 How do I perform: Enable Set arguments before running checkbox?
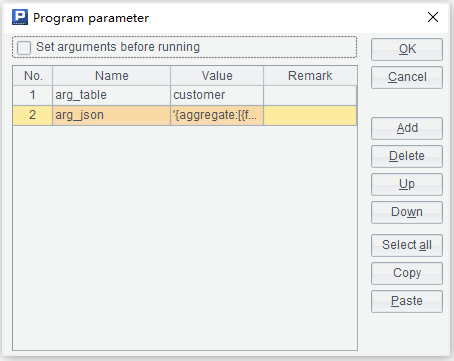click(x=24, y=47)
